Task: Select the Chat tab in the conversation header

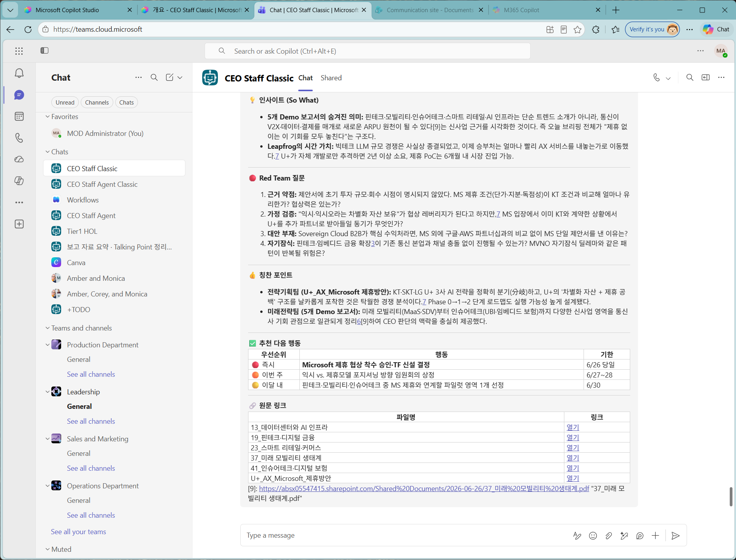Action: pos(306,78)
